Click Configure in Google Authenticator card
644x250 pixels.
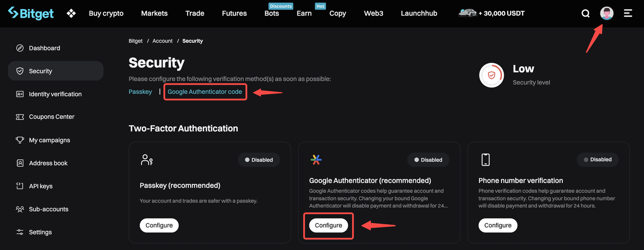point(329,225)
